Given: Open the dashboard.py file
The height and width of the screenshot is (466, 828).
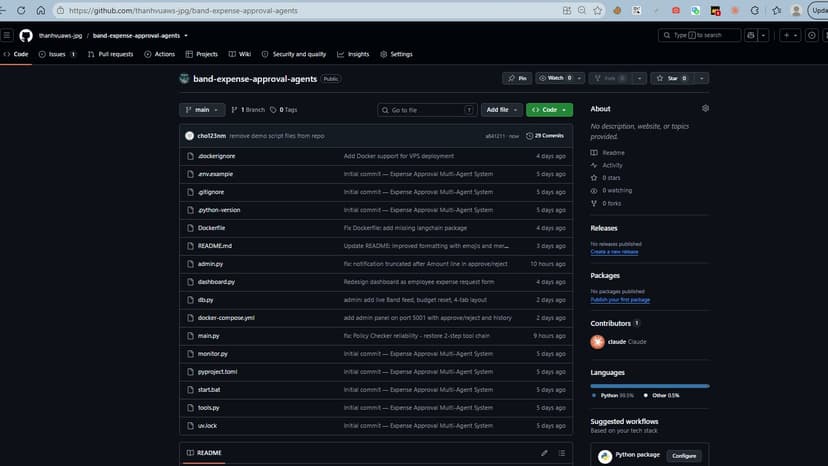Looking at the screenshot, I should point(216,282).
